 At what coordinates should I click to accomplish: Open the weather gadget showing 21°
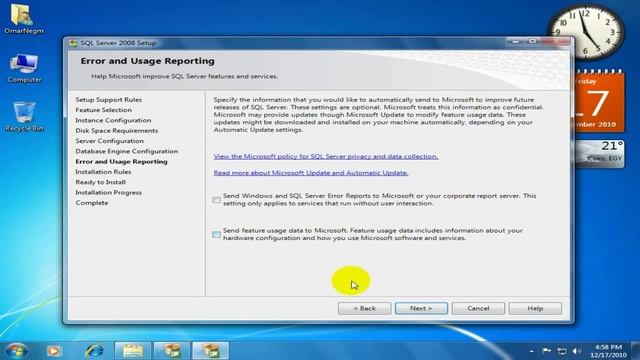point(599,153)
